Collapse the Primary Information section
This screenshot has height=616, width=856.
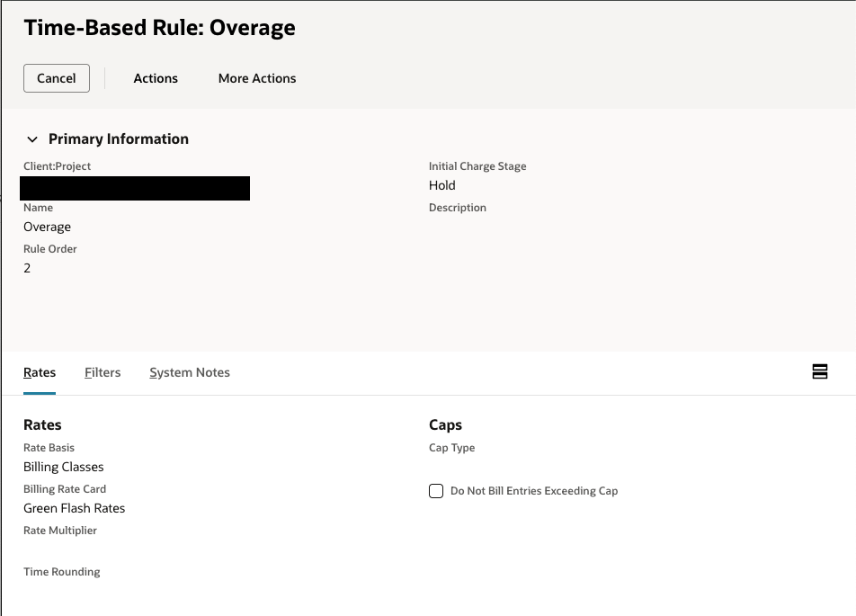coord(32,139)
